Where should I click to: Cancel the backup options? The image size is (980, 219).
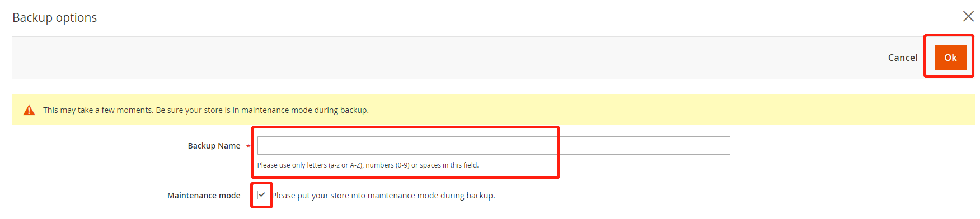tap(903, 58)
